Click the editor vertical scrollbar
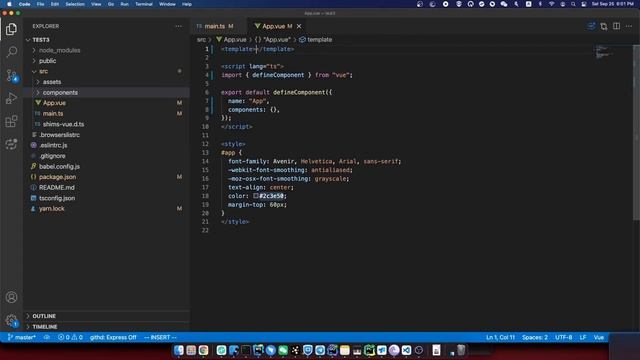Image resolution: width=640 pixels, height=360 pixels. [x=636, y=133]
